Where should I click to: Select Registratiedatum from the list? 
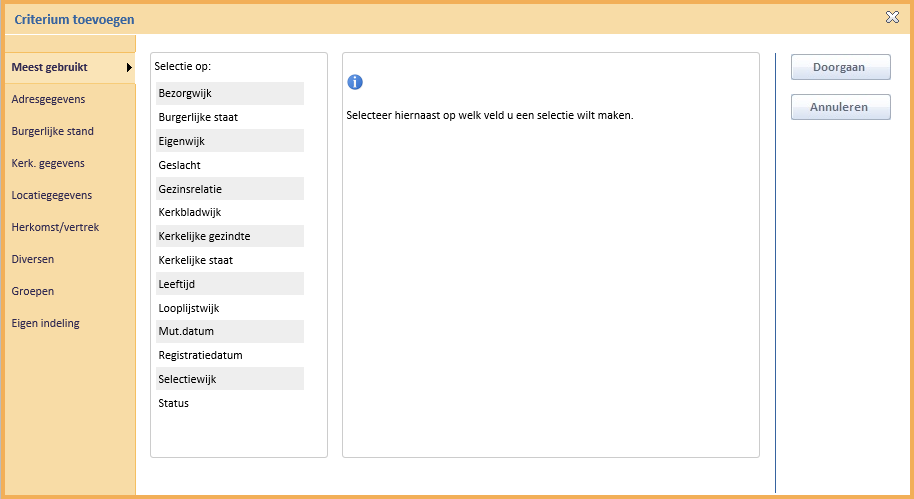click(230, 355)
